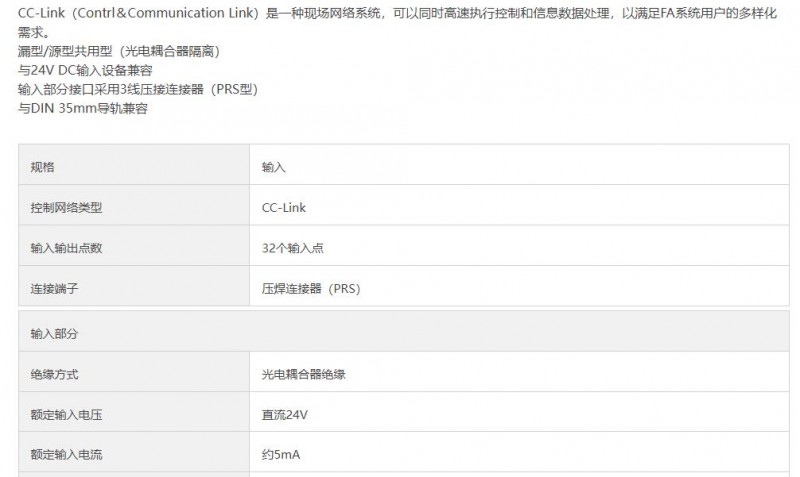Click the DIN 35mm导轨兼容 line
Image resolution: width=800 pixels, height=477 pixels.
click(x=83, y=108)
